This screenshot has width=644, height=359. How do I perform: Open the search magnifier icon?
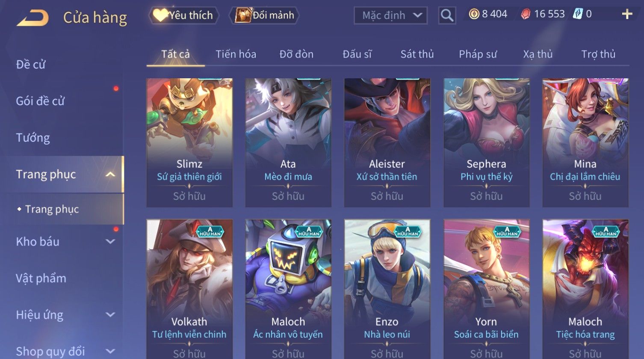[447, 15]
